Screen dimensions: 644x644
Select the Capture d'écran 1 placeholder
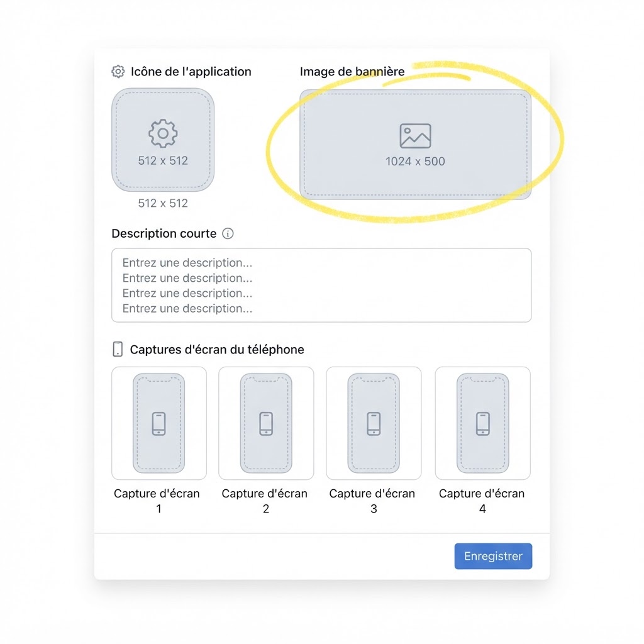[x=159, y=423]
